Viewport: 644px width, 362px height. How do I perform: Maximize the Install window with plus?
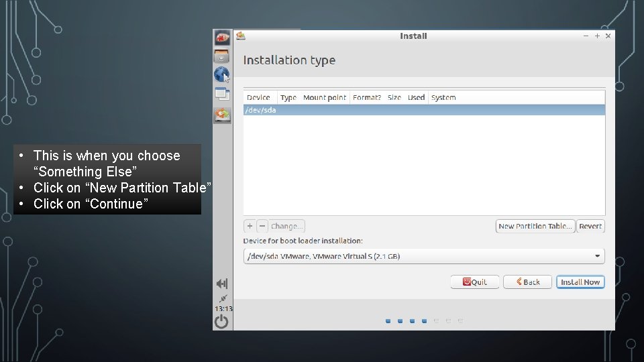(597, 36)
